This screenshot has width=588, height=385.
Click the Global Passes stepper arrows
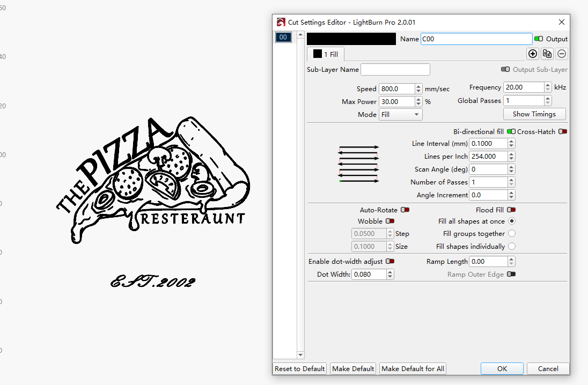point(548,100)
